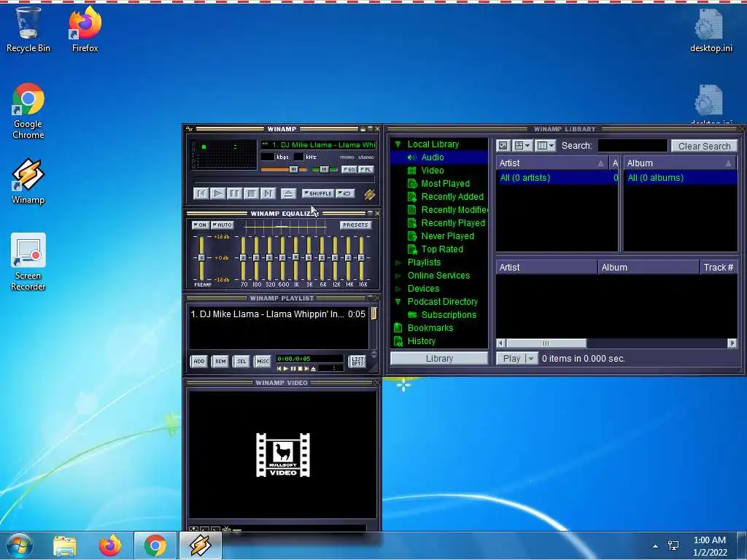Open file with the Eject button
Screen dimensions: 747x560
click(287, 193)
